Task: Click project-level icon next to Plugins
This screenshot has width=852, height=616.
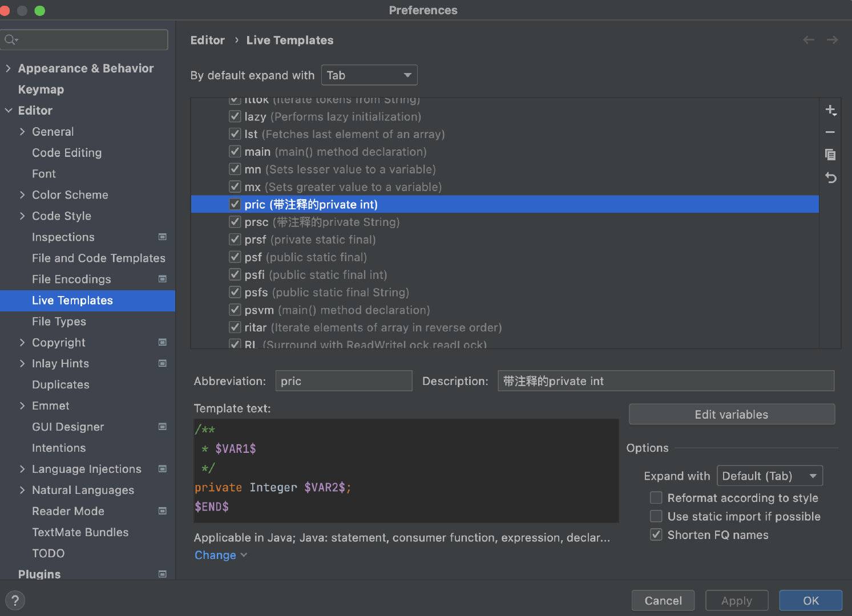Action: pos(163,574)
